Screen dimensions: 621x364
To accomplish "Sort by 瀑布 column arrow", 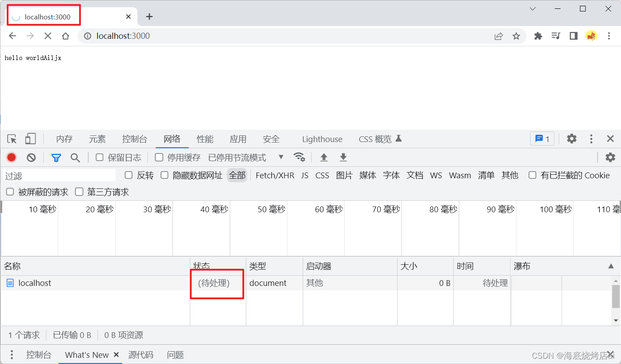I will coord(611,266).
